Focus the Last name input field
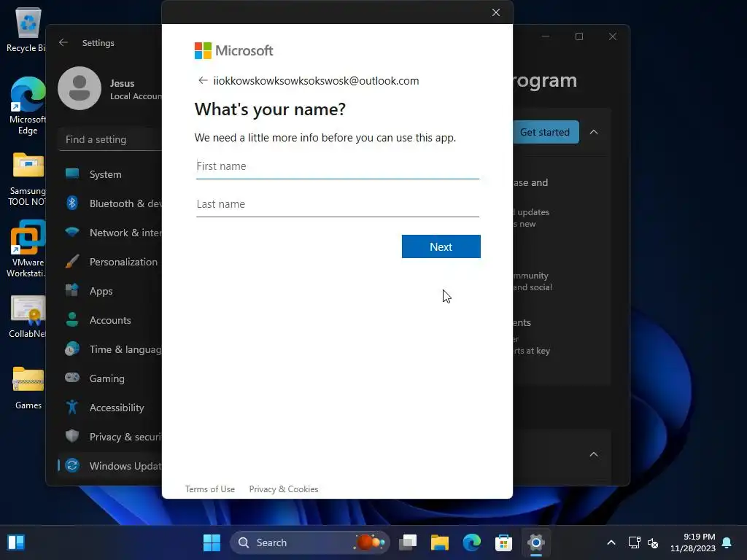 (337, 204)
